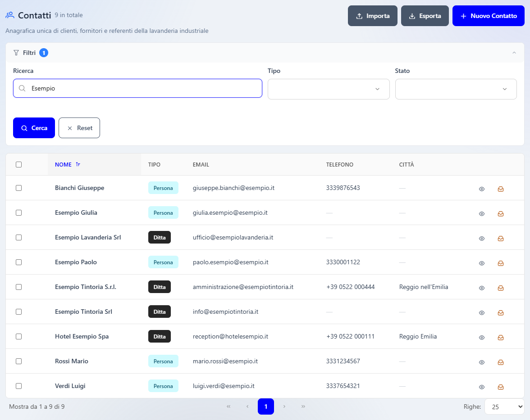530x420 pixels.
Task: Jump to the first page arrow
Action: point(228,406)
